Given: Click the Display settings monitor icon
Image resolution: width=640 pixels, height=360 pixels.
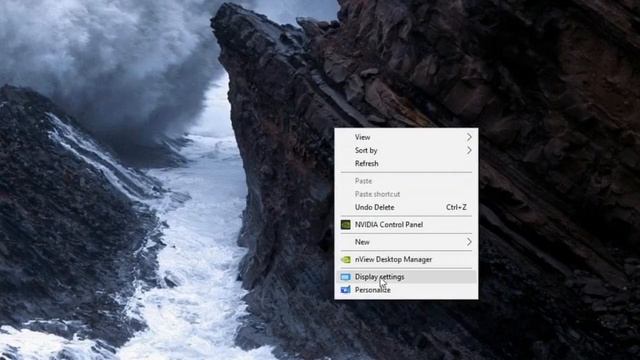Looking at the screenshot, I should (345, 277).
